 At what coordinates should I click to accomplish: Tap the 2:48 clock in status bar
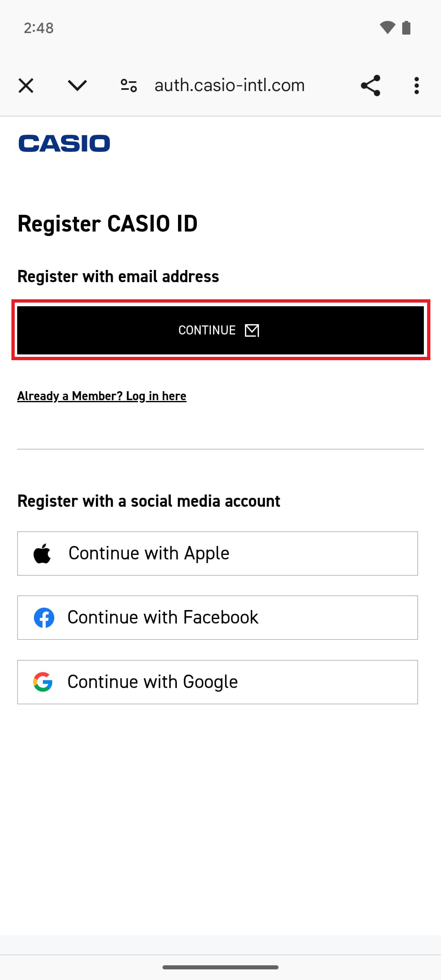[x=39, y=28]
